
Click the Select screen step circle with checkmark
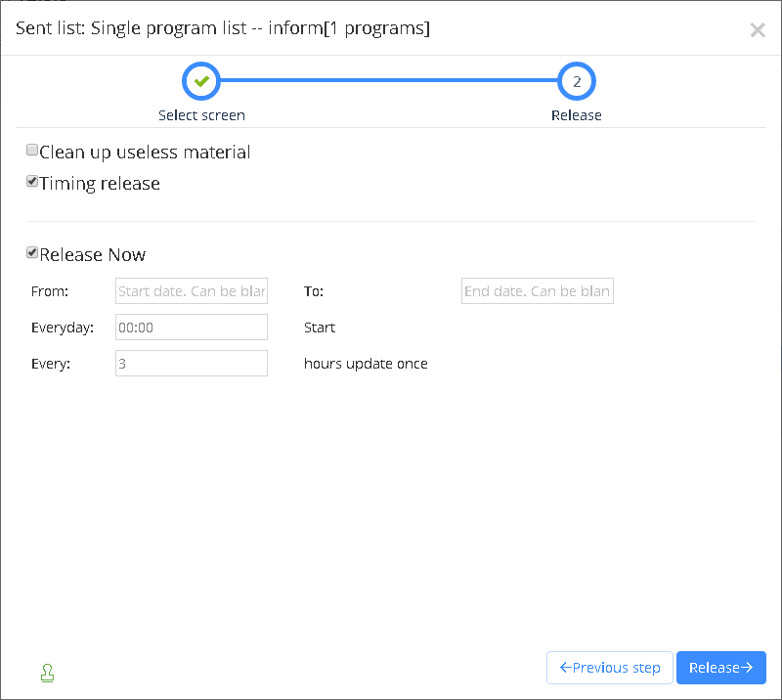coord(201,81)
